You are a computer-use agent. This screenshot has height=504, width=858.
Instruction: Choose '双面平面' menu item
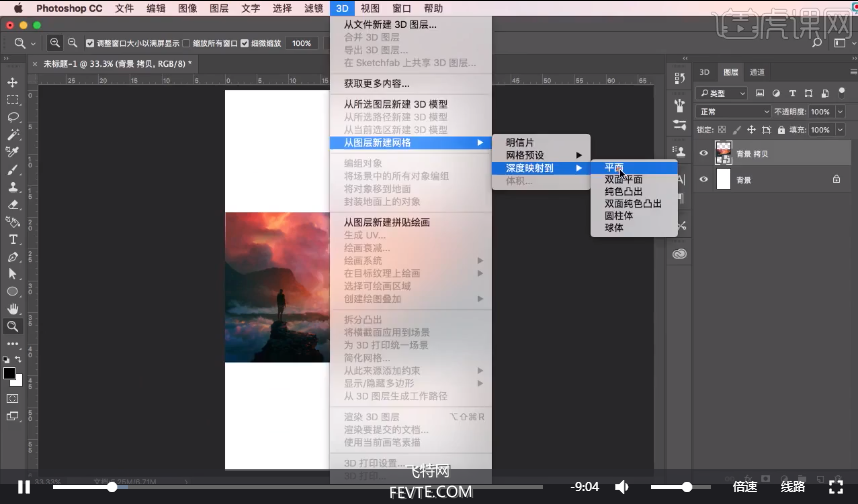tap(634, 179)
